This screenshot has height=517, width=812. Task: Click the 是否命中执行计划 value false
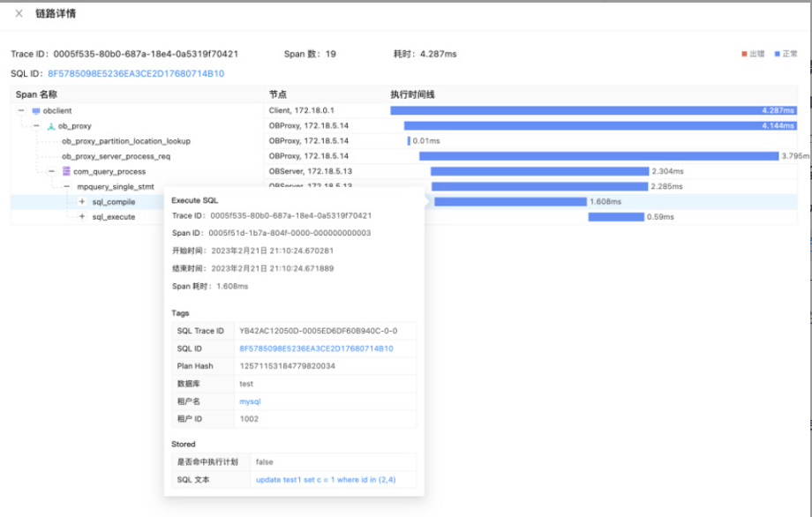pos(264,462)
